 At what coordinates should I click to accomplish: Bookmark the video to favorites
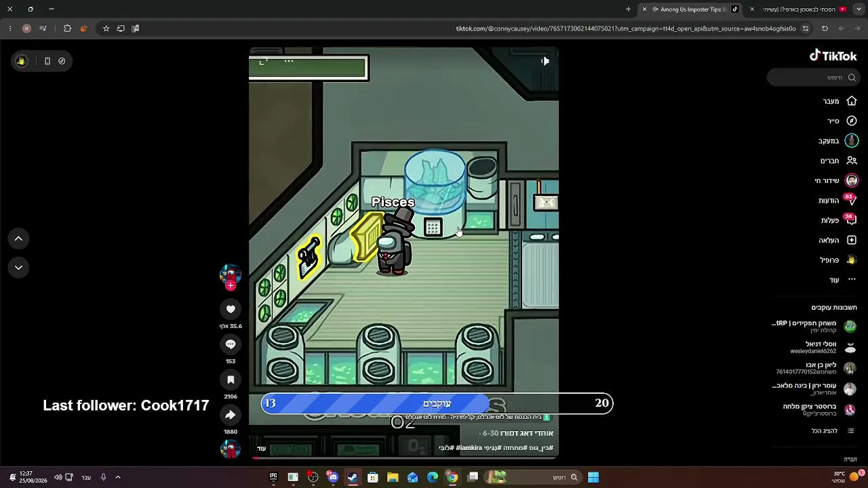click(231, 380)
